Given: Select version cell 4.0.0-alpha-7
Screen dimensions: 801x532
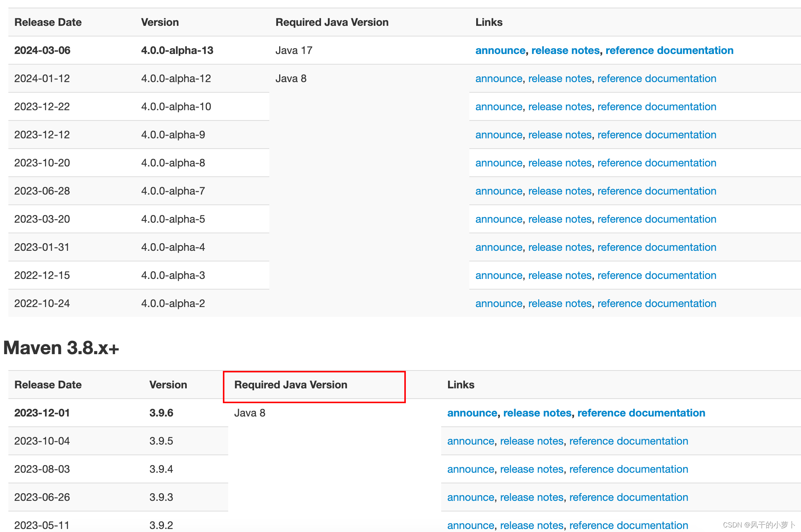Looking at the screenshot, I should (x=173, y=191).
